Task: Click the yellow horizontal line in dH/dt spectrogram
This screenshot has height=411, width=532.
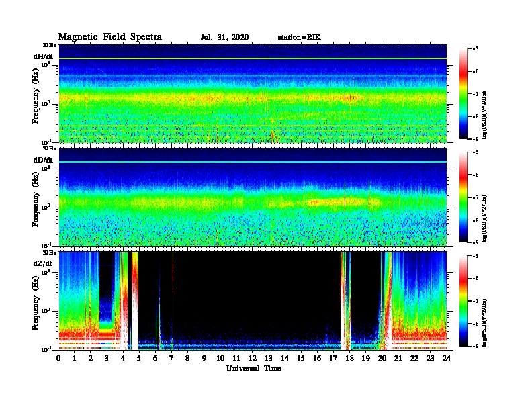Action: point(253,58)
